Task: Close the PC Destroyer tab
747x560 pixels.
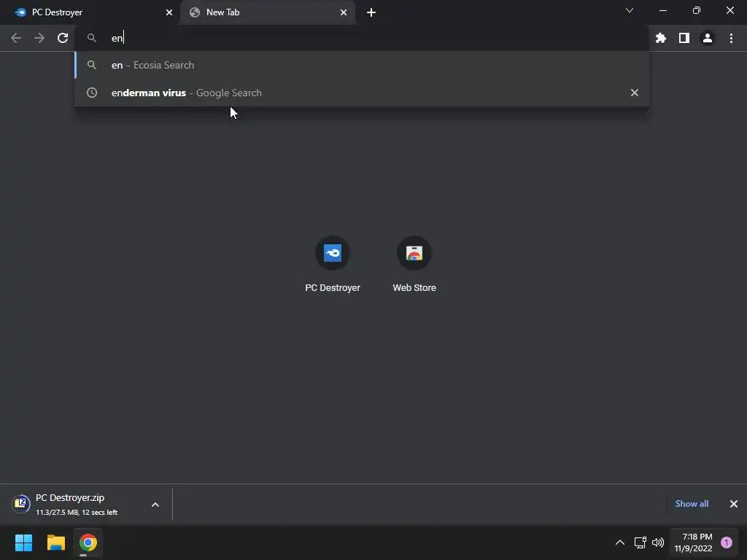Action: pyautogui.click(x=169, y=12)
